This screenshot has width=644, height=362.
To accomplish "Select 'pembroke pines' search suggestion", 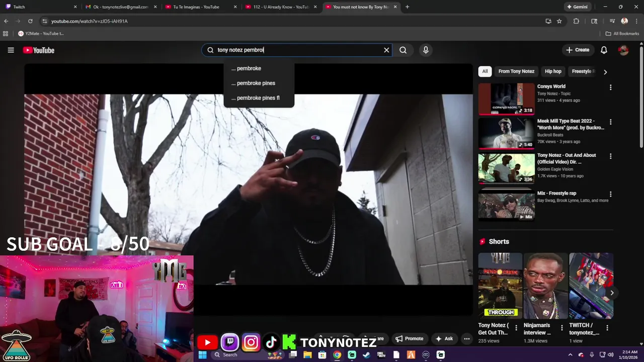I will [259, 83].
